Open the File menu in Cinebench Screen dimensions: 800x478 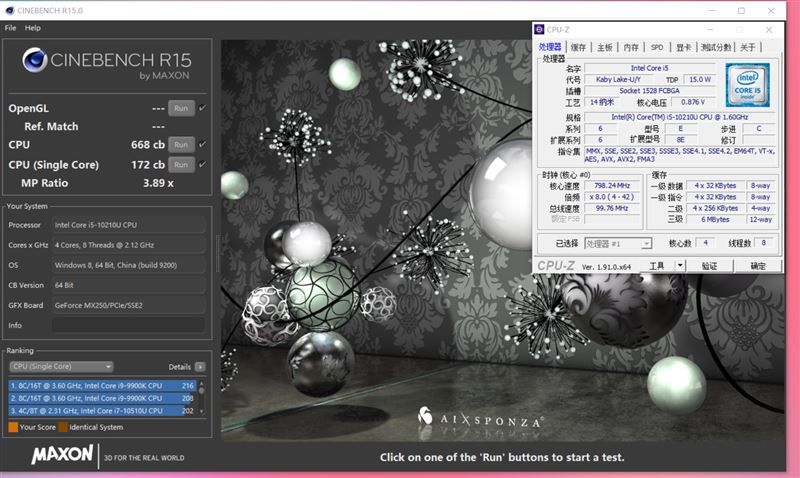(10, 28)
